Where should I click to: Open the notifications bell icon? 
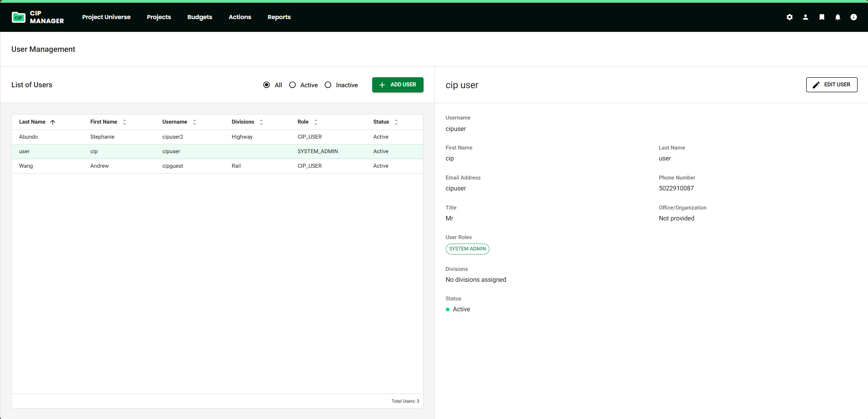(838, 17)
